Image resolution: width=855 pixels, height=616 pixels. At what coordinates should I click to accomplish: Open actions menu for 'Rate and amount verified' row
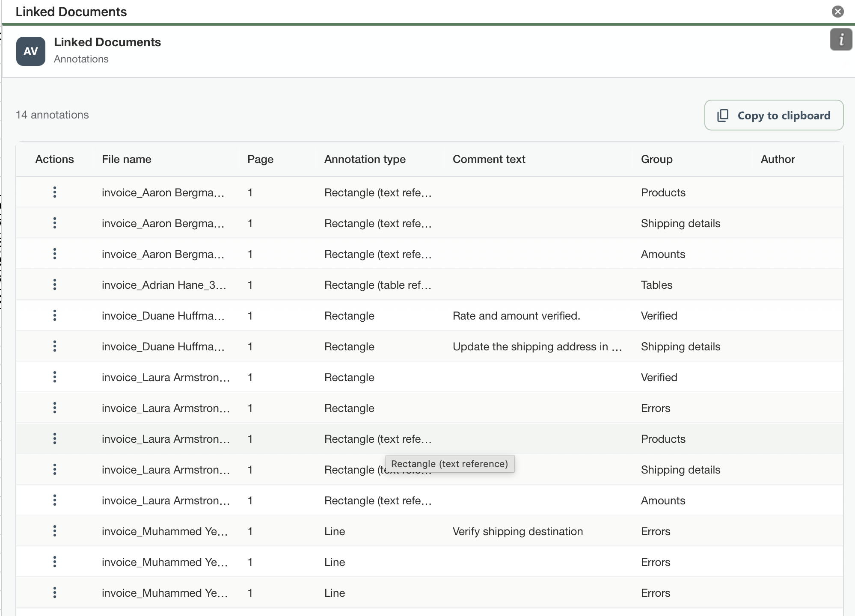coord(54,315)
